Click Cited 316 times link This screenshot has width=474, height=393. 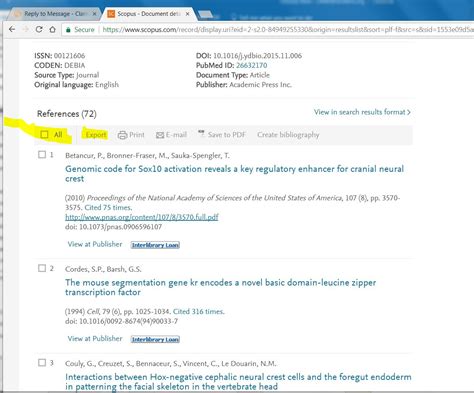pos(199,312)
